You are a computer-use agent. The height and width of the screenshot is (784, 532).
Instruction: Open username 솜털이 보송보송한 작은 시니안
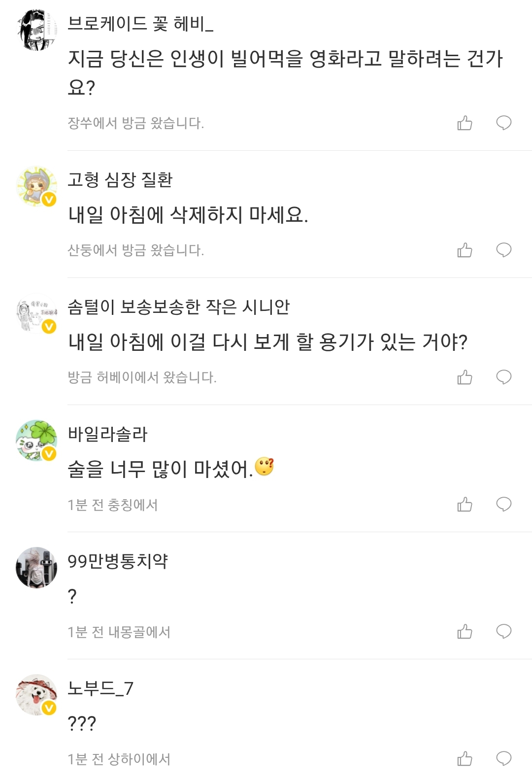[x=178, y=307]
